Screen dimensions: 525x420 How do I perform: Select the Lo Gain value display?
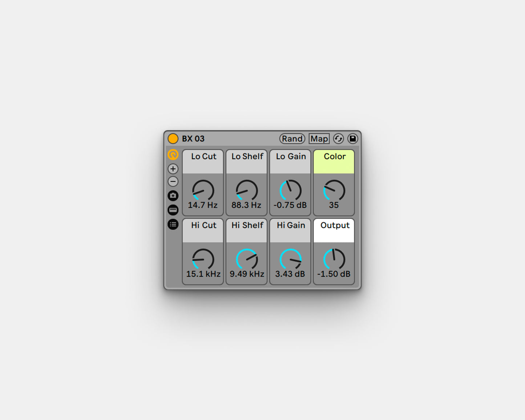click(x=290, y=205)
